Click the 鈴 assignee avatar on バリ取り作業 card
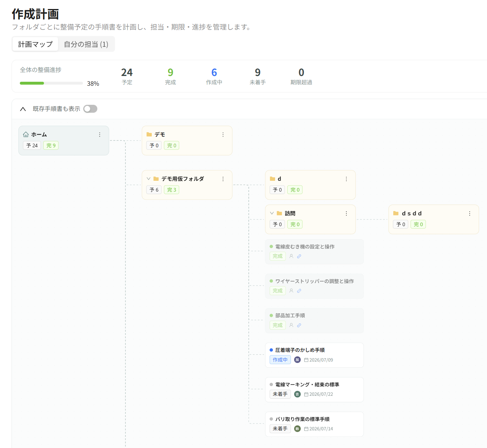This screenshot has width=487, height=448. 297,429
